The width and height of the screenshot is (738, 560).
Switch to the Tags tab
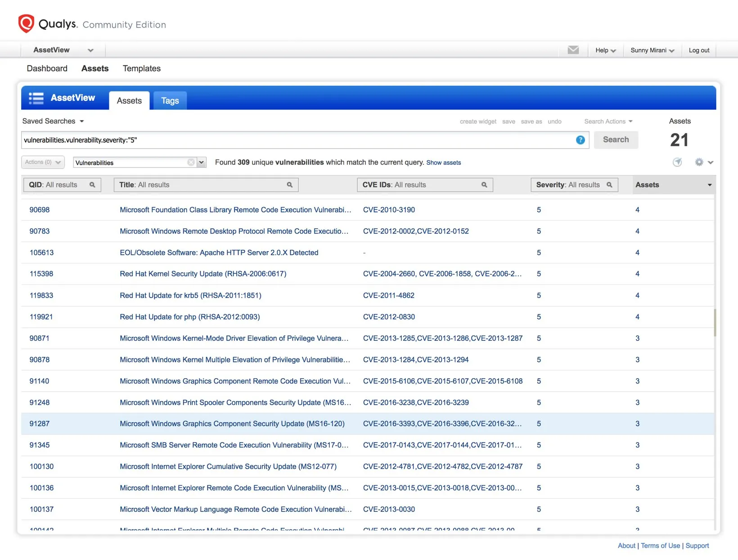170,101
